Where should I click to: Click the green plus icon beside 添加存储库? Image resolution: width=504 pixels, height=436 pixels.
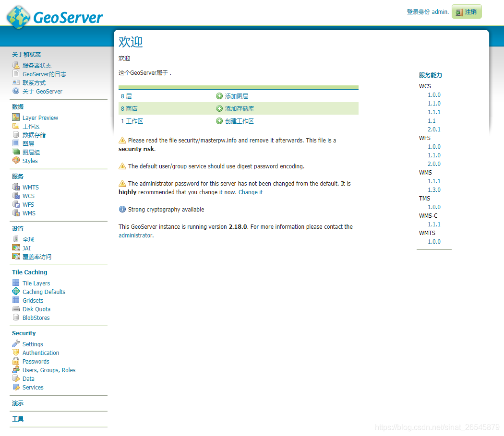(x=219, y=108)
